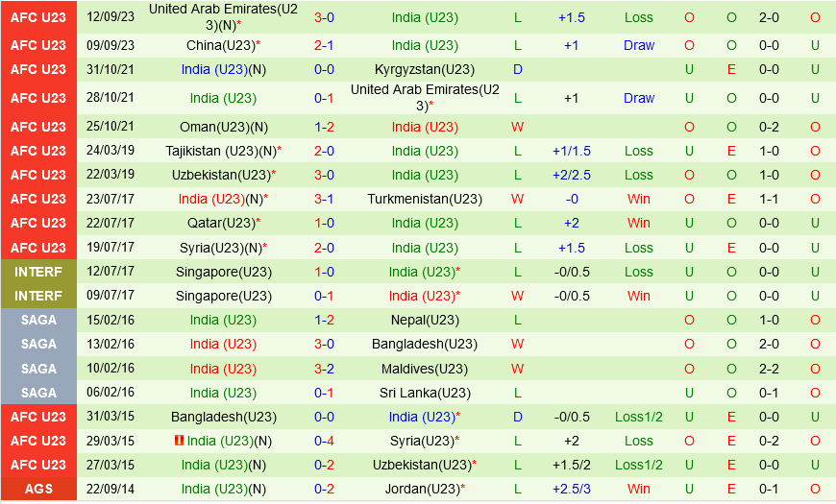Click the 22/09/14 match date
The width and height of the screenshot is (836, 504).
pos(110,489)
